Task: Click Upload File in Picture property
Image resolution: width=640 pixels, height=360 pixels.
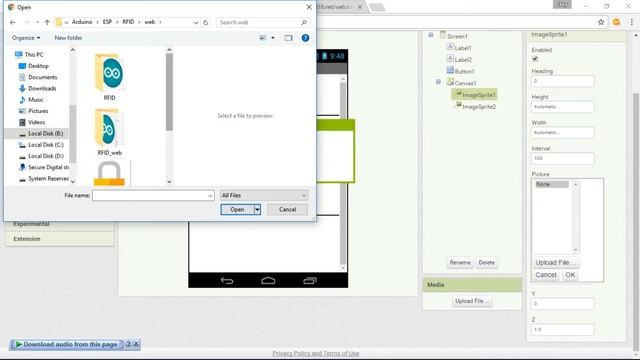Action: [x=556, y=262]
